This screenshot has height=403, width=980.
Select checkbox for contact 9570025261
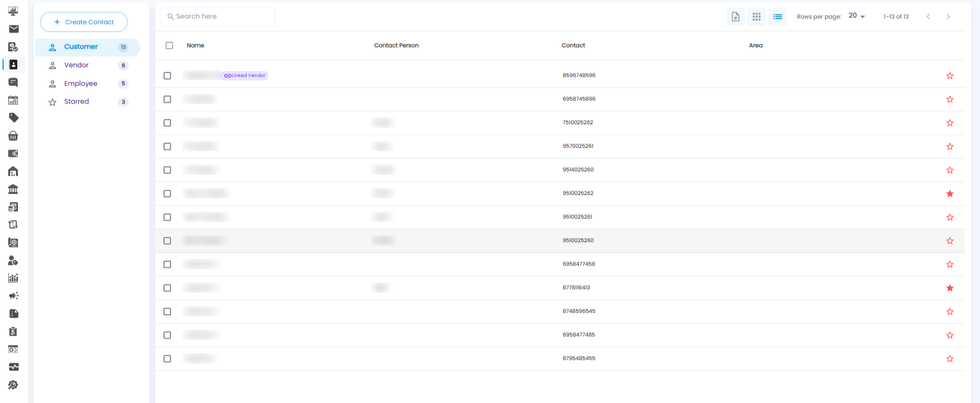click(x=167, y=147)
